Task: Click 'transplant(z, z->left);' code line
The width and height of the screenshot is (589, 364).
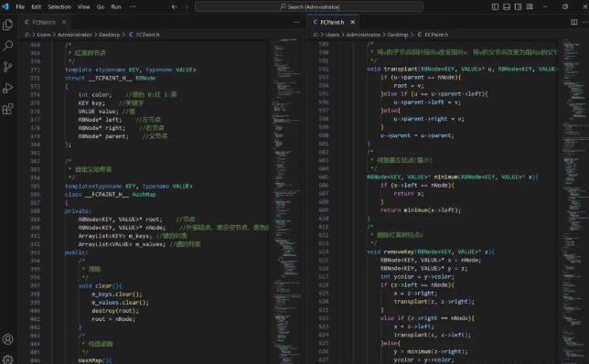Action: click(x=432, y=335)
